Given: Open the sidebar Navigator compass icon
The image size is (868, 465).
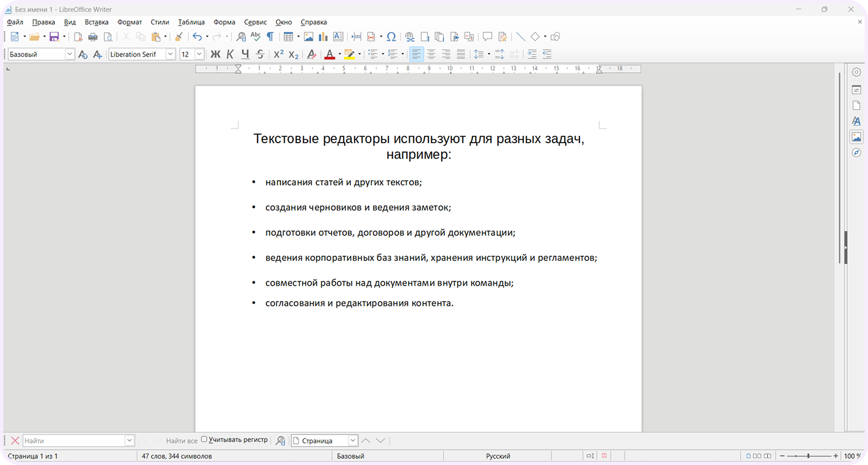Looking at the screenshot, I should [x=856, y=153].
